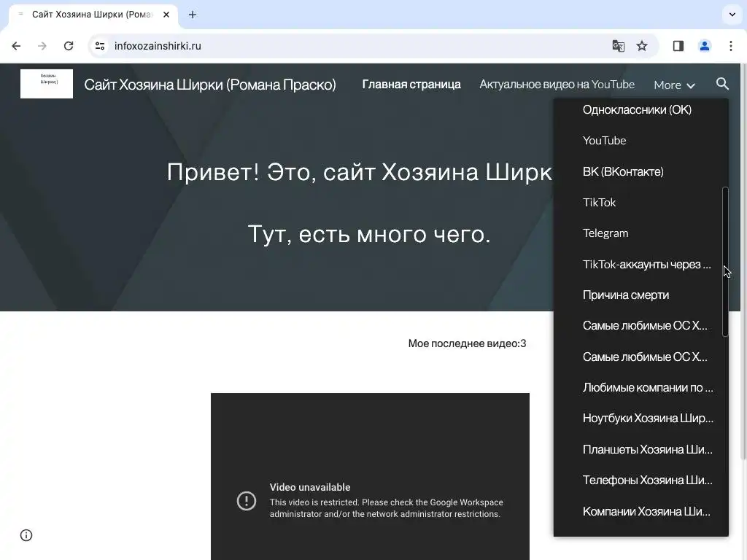Open Планшеты Хозяина Ши... page
747x560 pixels.
[x=648, y=449]
